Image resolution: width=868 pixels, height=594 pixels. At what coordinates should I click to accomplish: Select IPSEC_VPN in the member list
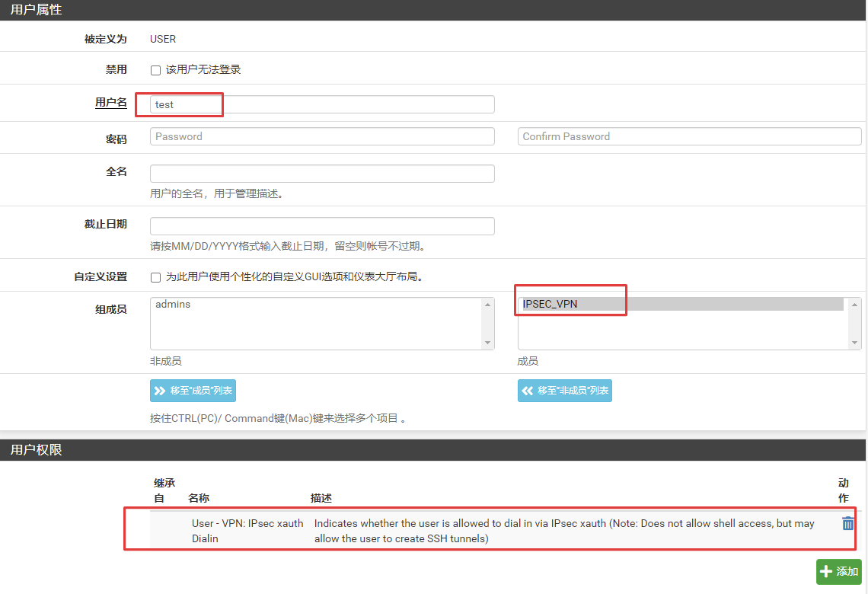(550, 305)
